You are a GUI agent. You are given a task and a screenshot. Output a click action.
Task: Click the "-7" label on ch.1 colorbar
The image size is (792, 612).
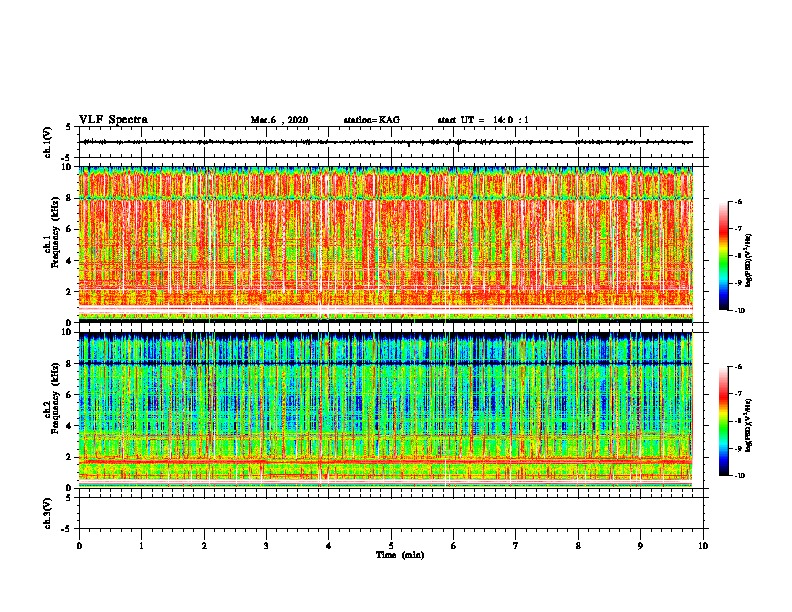tap(737, 229)
